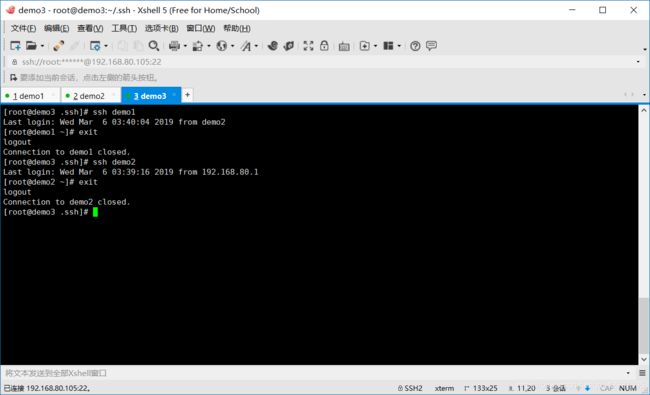
Task: Click the 'ssh demo2' command line in terminal
Action: click(69, 162)
